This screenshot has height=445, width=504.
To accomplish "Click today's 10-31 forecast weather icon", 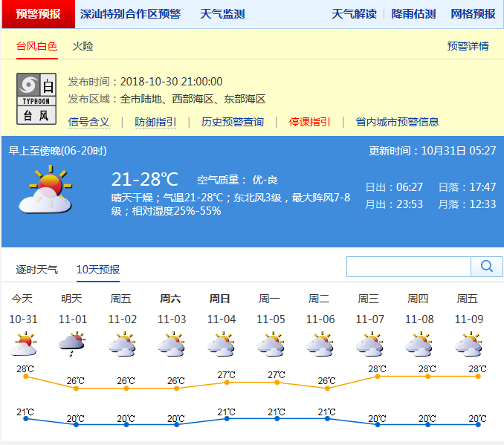I will (x=22, y=344).
